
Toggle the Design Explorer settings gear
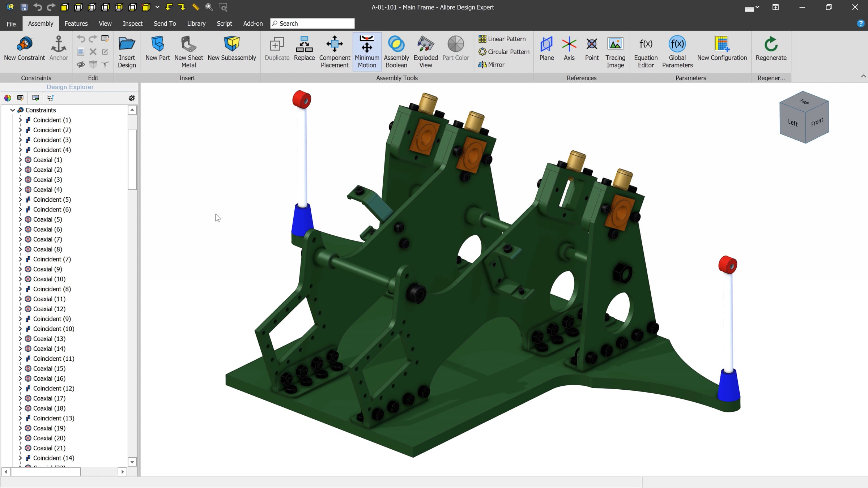click(x=132, y=98)
